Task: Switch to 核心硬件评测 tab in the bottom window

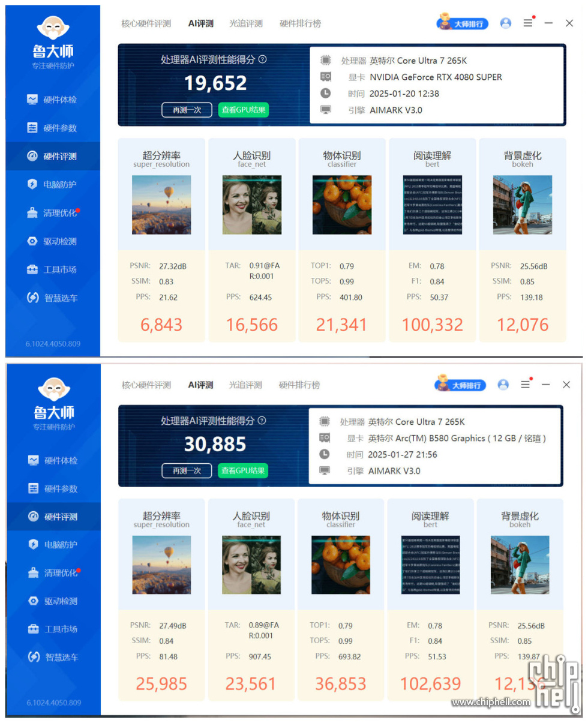Action: pyautogui.click(x=146, y=385)
